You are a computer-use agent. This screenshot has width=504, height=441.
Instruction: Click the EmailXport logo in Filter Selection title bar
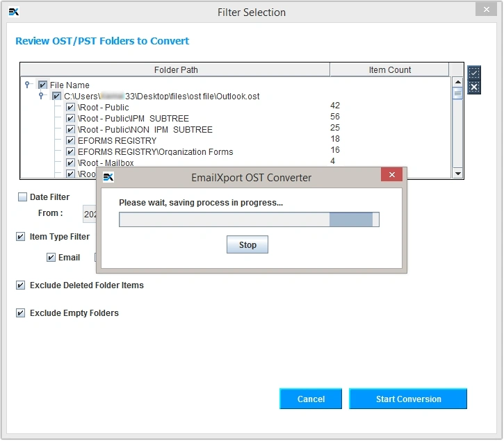14,13
